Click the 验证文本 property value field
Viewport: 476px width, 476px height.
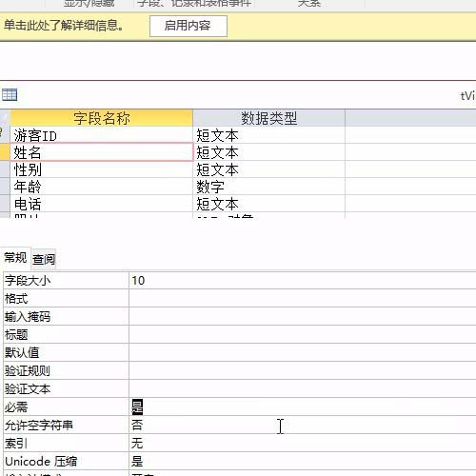tap(303, 388)
